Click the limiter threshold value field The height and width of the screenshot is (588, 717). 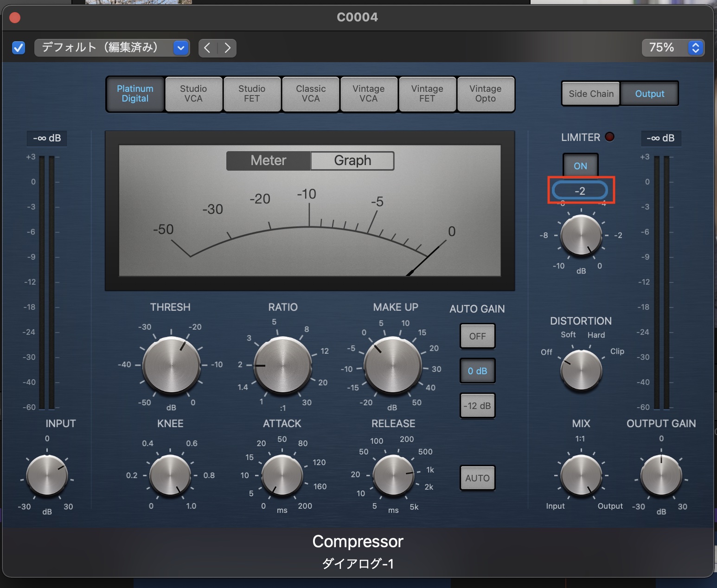[580, 191]
